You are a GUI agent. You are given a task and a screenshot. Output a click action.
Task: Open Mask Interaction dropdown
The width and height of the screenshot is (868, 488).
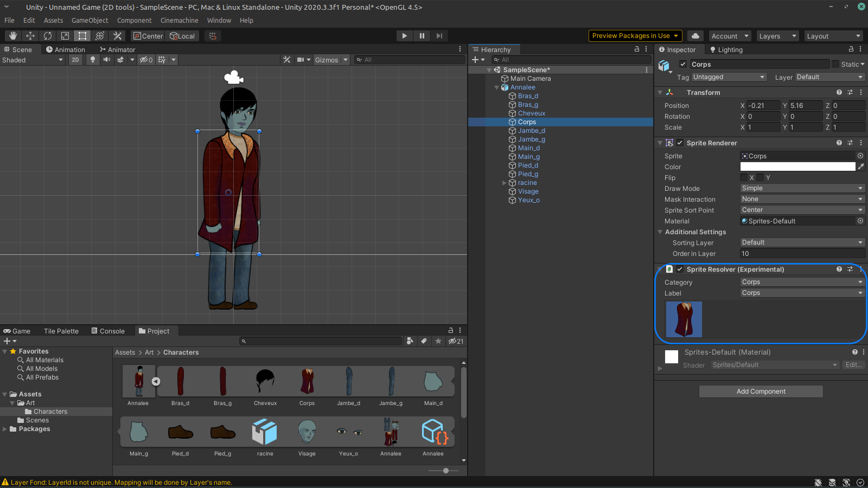(803, 199)
